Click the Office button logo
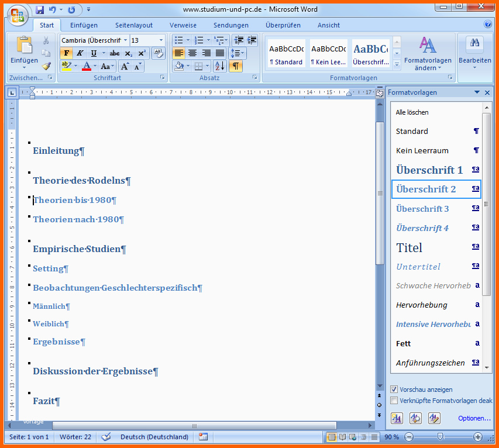This screenshot has height=448, width=499. point(18,15)
